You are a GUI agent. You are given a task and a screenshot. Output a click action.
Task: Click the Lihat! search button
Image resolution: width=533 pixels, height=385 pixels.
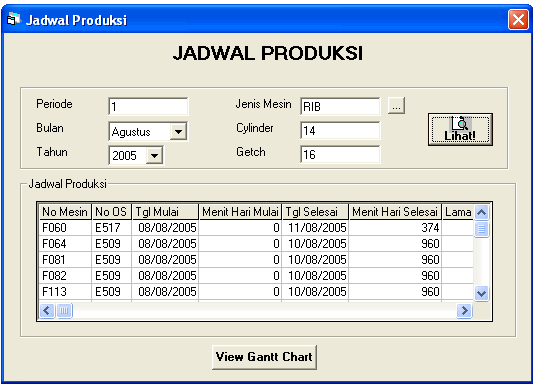(460, 130)
